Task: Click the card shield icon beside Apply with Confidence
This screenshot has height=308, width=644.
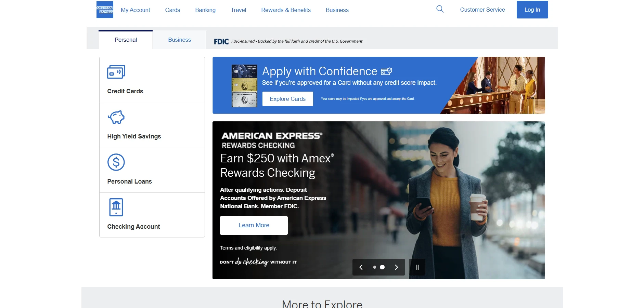Action: point(387,71)
